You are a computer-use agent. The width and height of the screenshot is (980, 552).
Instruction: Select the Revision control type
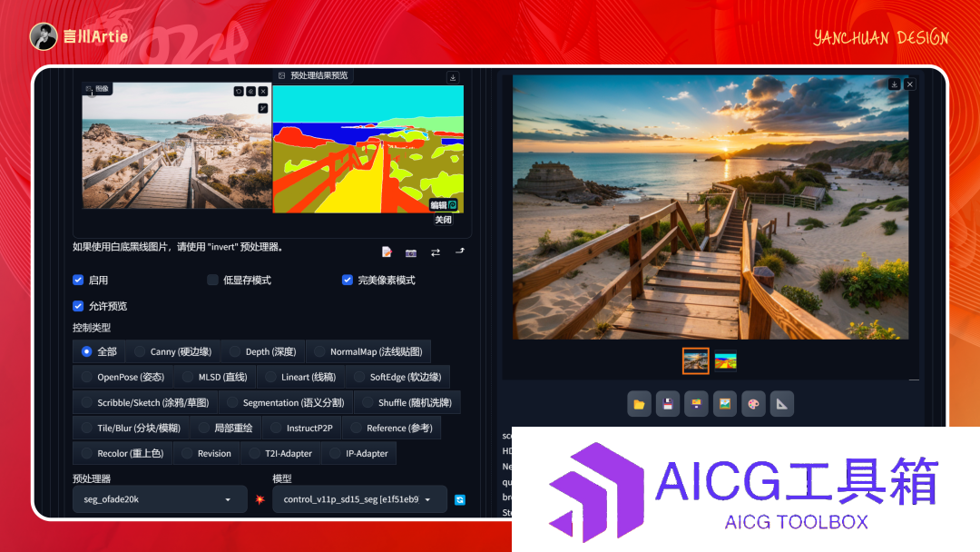(207, 453)
